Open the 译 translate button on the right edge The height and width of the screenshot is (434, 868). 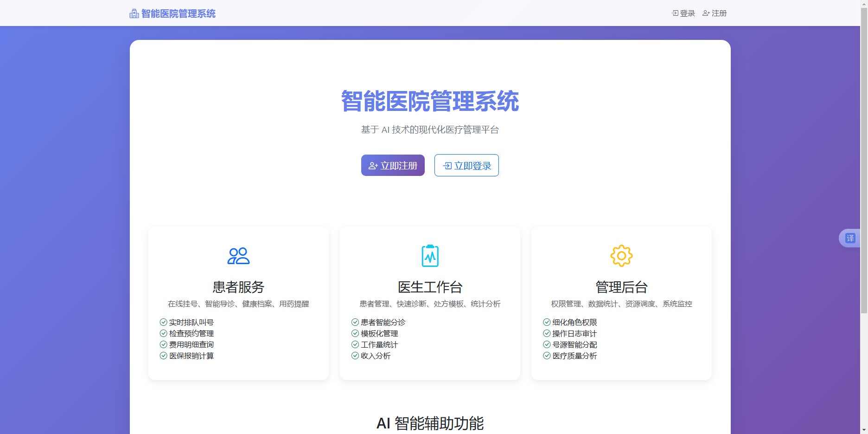pos(850,238)
